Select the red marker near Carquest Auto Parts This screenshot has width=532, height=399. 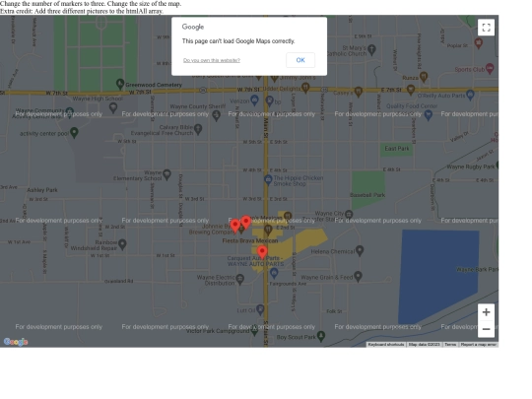point(262,252)
